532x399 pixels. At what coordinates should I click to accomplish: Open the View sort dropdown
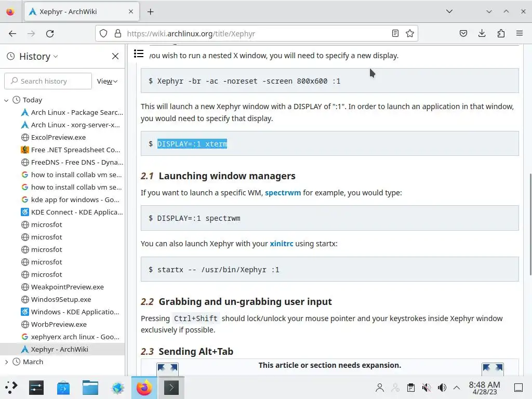tap(107, 81)
